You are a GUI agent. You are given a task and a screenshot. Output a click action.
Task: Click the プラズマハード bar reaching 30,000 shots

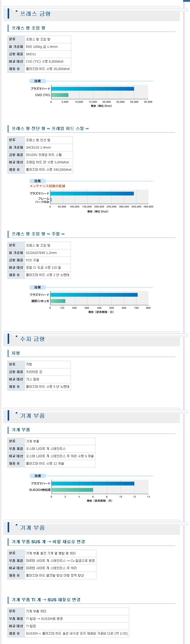(93, 89)
